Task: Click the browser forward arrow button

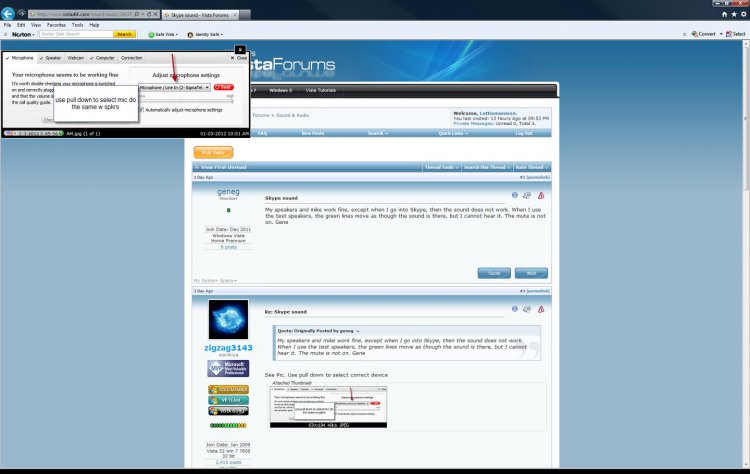Action: click(x=22, y=14)
